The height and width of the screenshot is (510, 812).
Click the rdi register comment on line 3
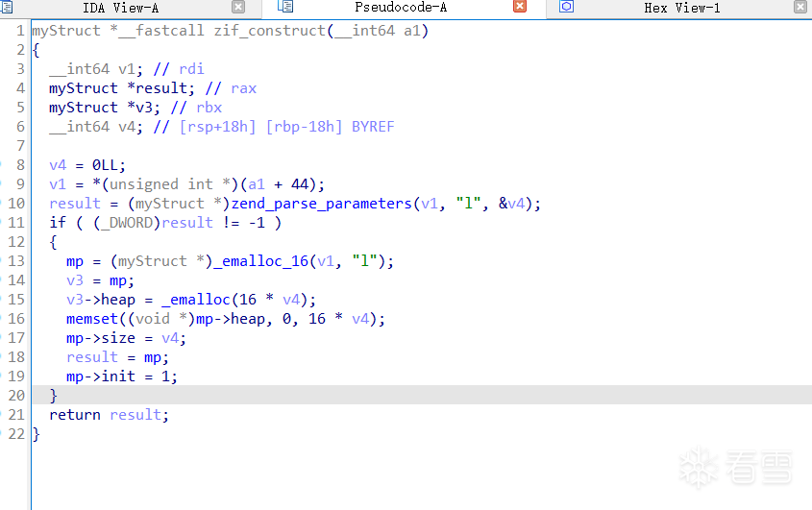pos(191,69)
